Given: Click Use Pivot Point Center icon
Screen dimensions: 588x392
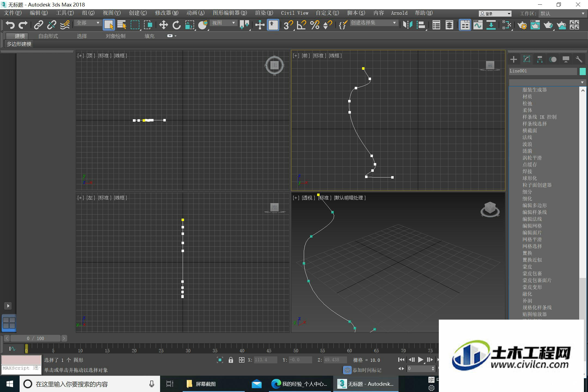Looking at the screenshot, I should [x=244, y=25].
